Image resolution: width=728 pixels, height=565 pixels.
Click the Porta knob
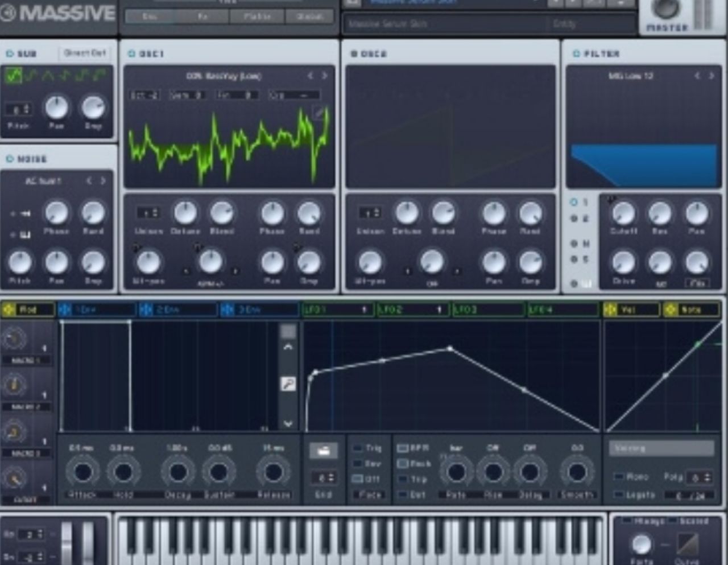tap(642, 544)
